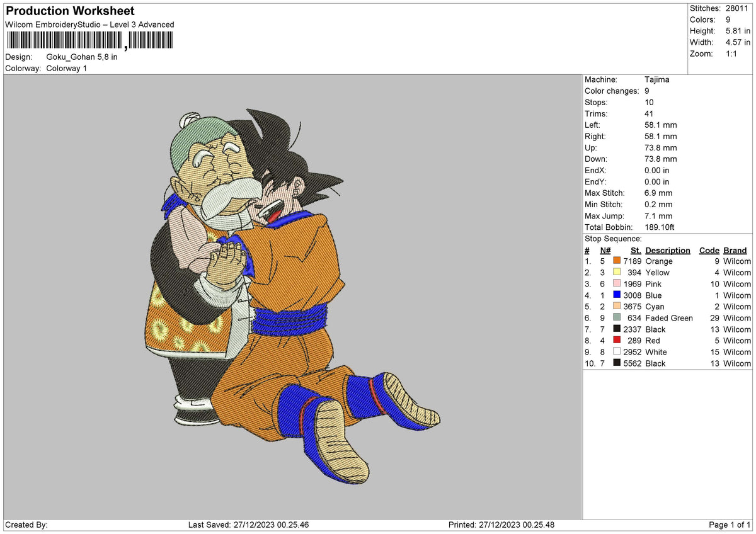Click the Colors value "9" in the header
The image size is (756, 534).
[728, 20]
